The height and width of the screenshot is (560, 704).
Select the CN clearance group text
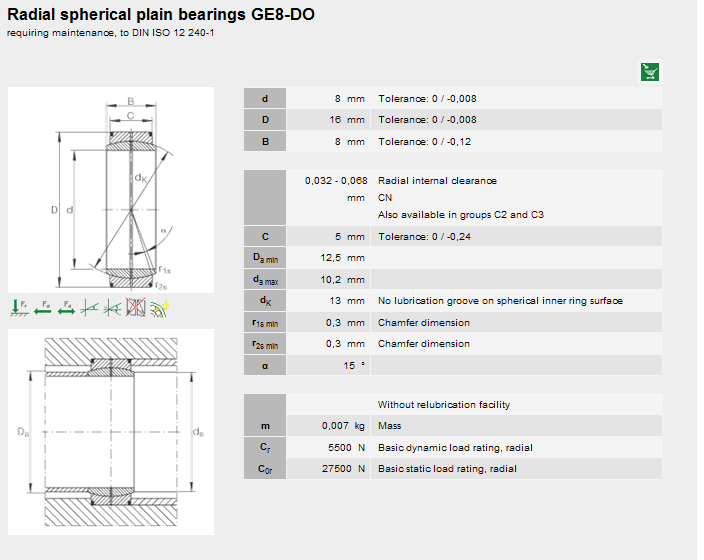[385, 198]
